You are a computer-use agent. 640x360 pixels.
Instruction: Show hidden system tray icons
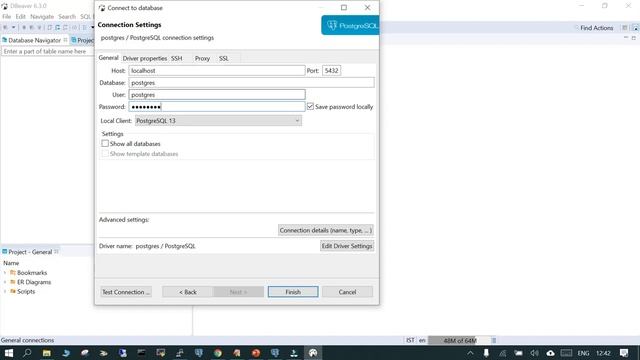470,353
